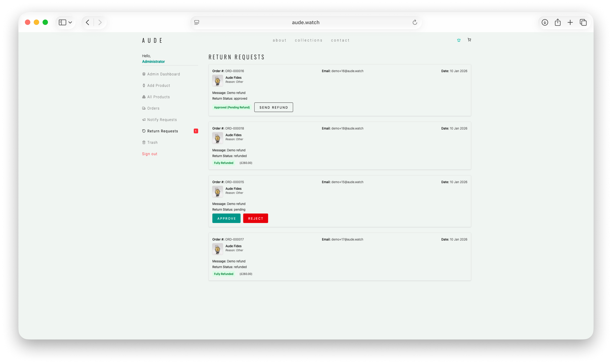Image resolution: width=612 pixels, height=364 pixels.
Task: Switch to the collections page
Action: click(x=308, y=40)
